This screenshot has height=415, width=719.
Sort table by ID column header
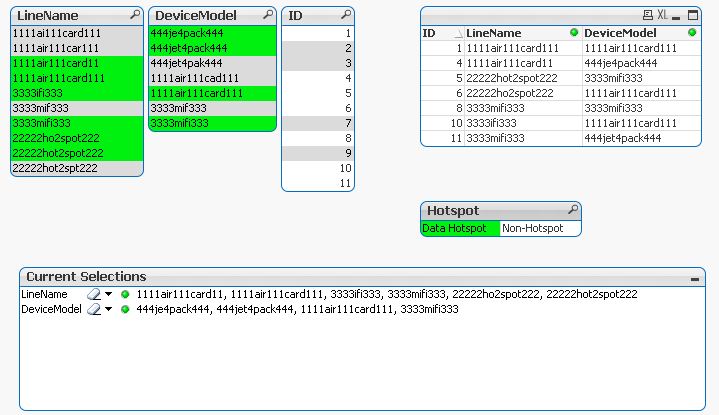click(442, 33)
